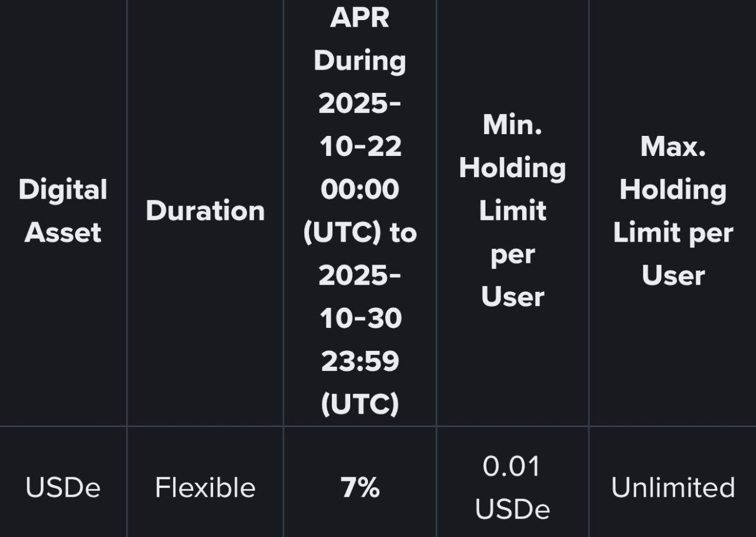Select the 2025-10-30 end date text

360,297
